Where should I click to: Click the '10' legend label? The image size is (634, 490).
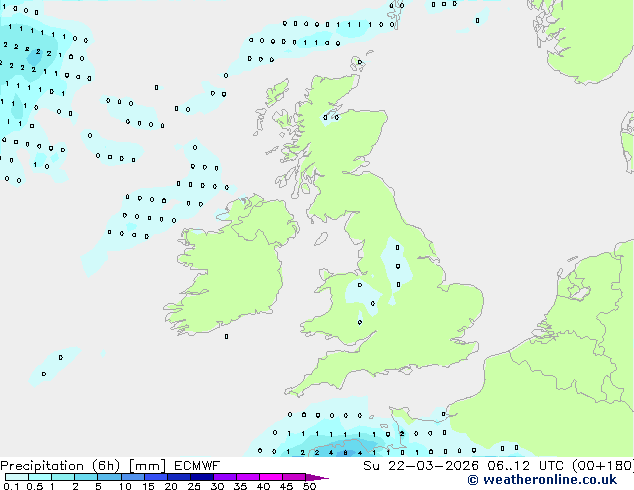pos(125,486)
